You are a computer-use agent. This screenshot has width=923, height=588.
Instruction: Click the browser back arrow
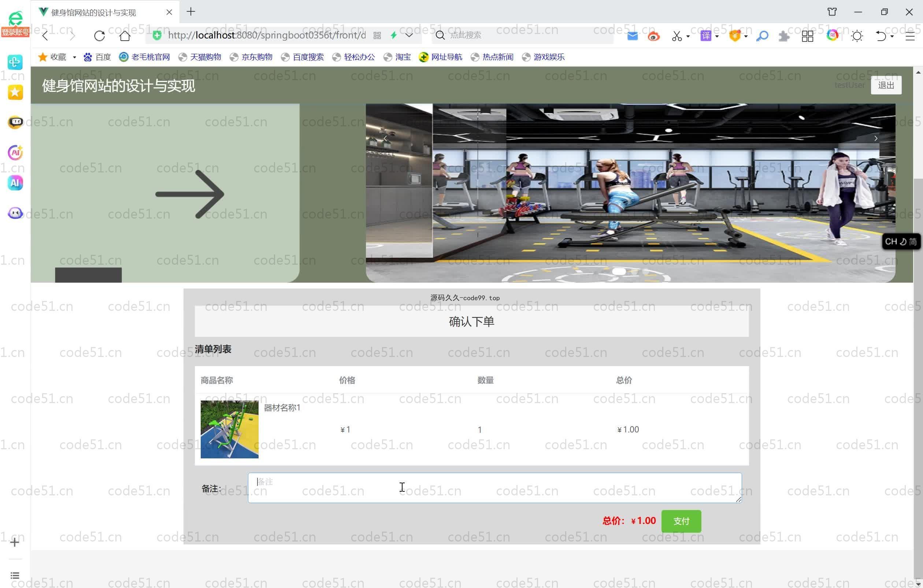(45, 36)
